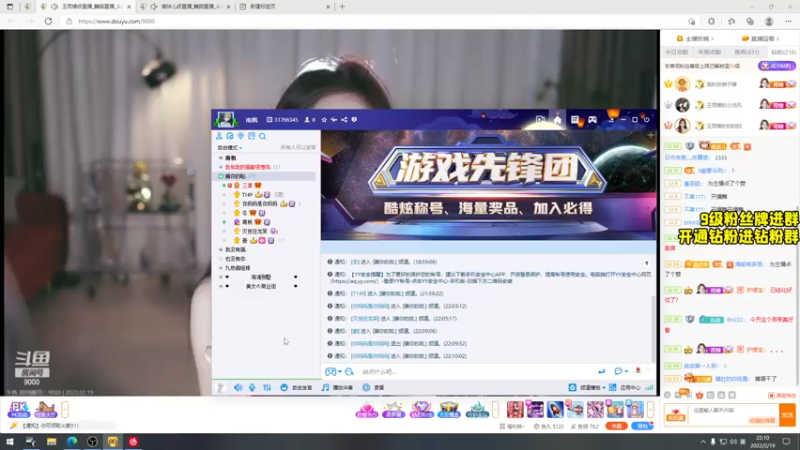This screenshot has width=800, height=450.
Task: Open File Explorer from taskbar
Action: coord(51,442)
